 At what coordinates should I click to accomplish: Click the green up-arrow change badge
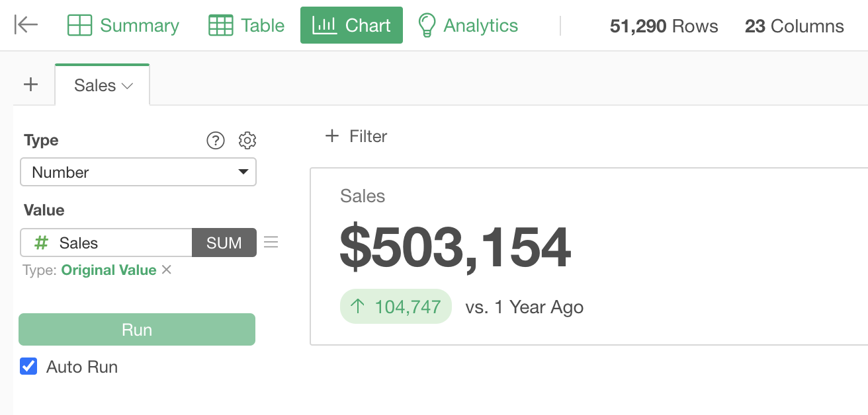[x=396, y=307]
